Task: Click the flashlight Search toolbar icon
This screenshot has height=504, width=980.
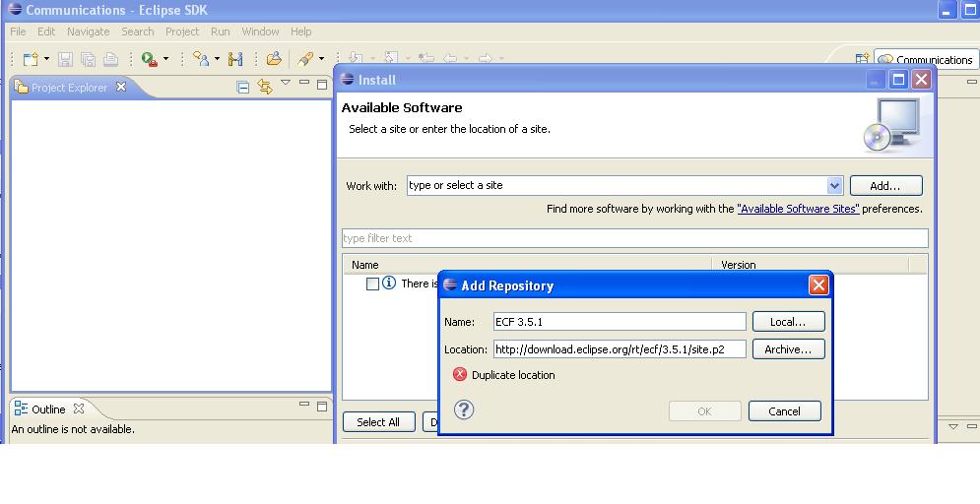Action: coord(305,59)
